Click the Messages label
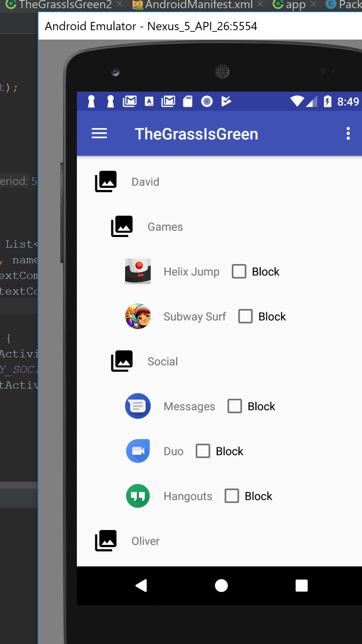The width and height of the screenshot is (362, 644). click(189, 407)
